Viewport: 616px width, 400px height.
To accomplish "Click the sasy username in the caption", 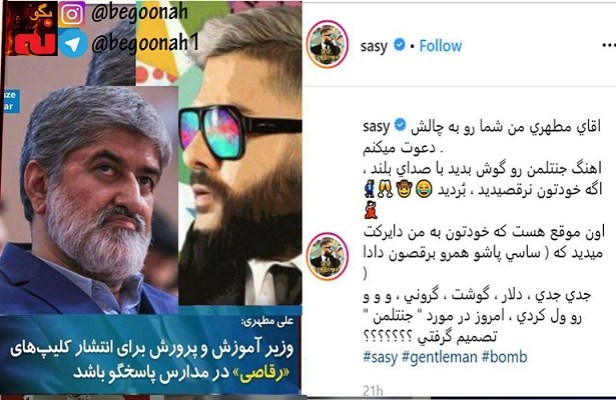I will coord(376,127).
